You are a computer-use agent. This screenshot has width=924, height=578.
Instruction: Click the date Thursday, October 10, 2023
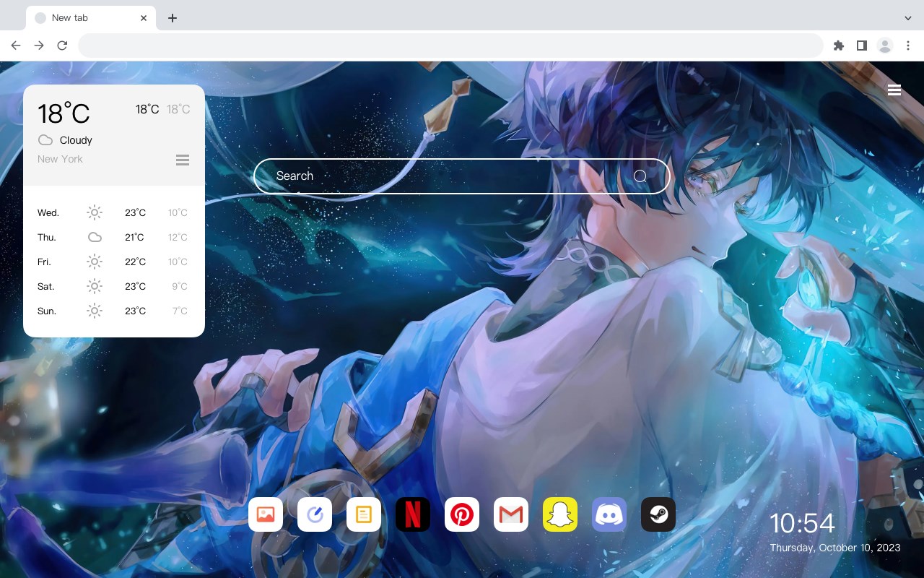(x=835, y=548)
